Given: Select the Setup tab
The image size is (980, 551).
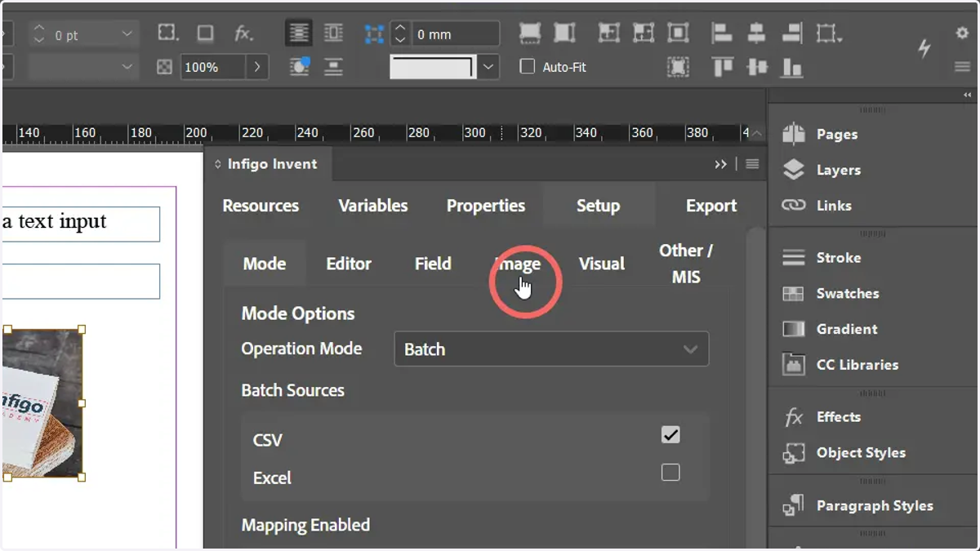Looking at the screenshot, I should tap(598, 206).
